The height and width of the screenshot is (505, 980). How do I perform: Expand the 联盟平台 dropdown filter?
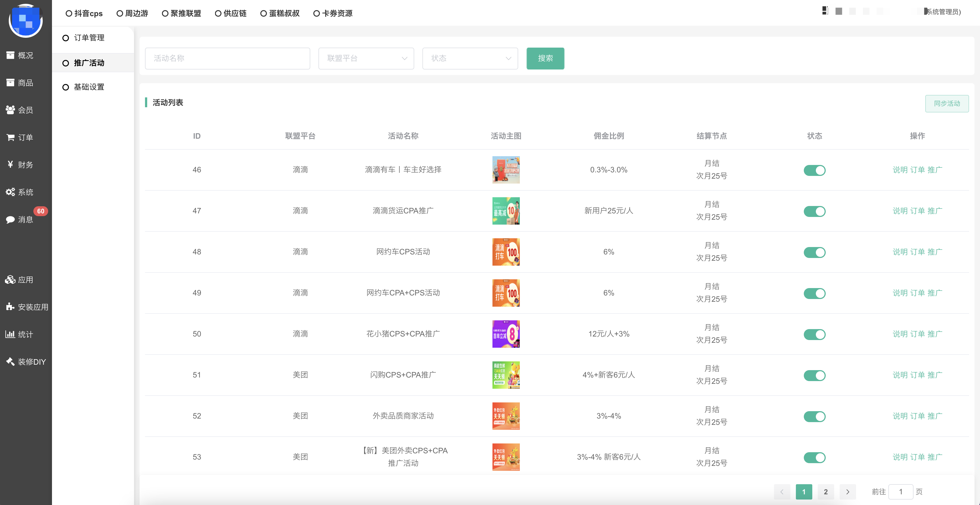coord(366,58)
